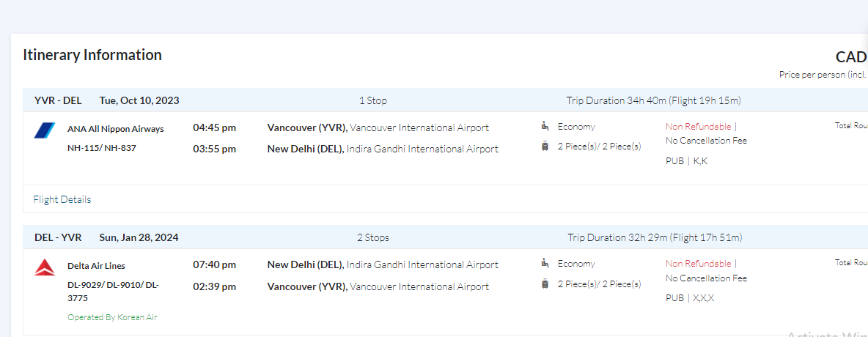Click the PUB | K,K fare code
This screenshot has height=337, width=868.
[x=686, y=161]
